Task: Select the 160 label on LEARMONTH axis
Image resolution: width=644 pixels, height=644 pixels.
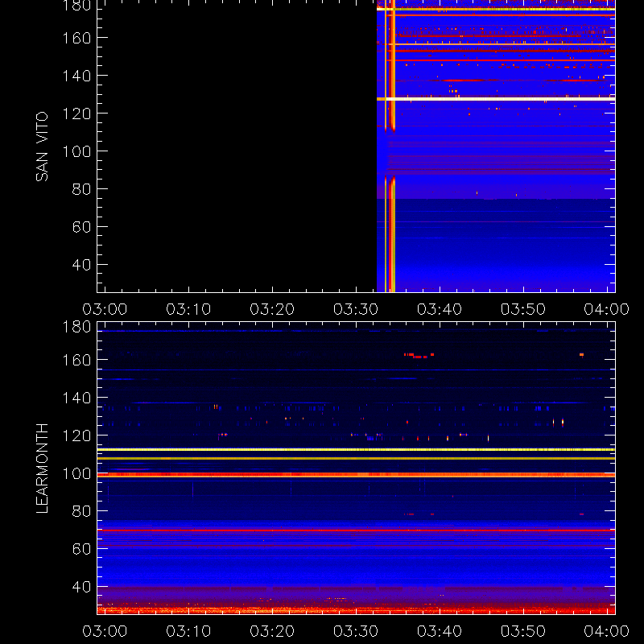Action: tap(76, 360)
